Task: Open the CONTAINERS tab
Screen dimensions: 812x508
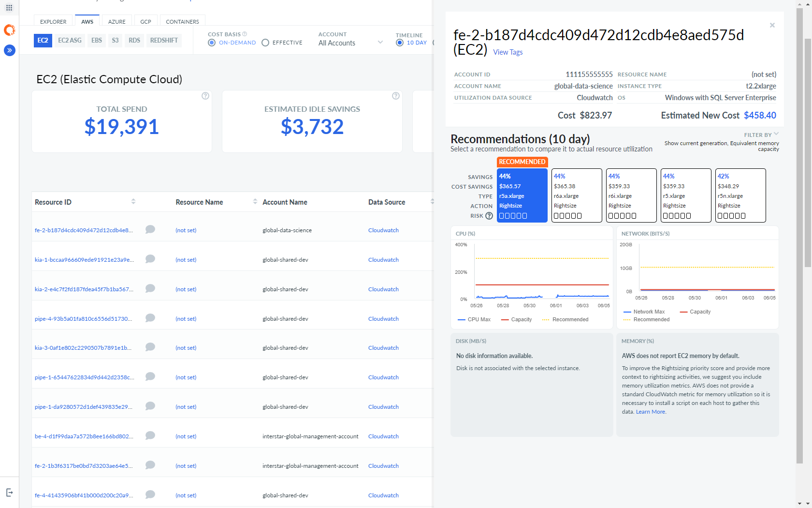Action: (182, 21)
